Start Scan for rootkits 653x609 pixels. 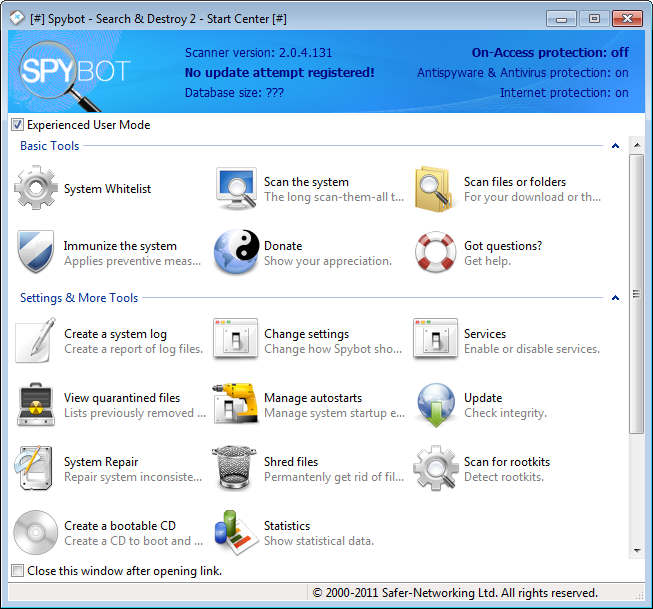(x=507, y=462)
